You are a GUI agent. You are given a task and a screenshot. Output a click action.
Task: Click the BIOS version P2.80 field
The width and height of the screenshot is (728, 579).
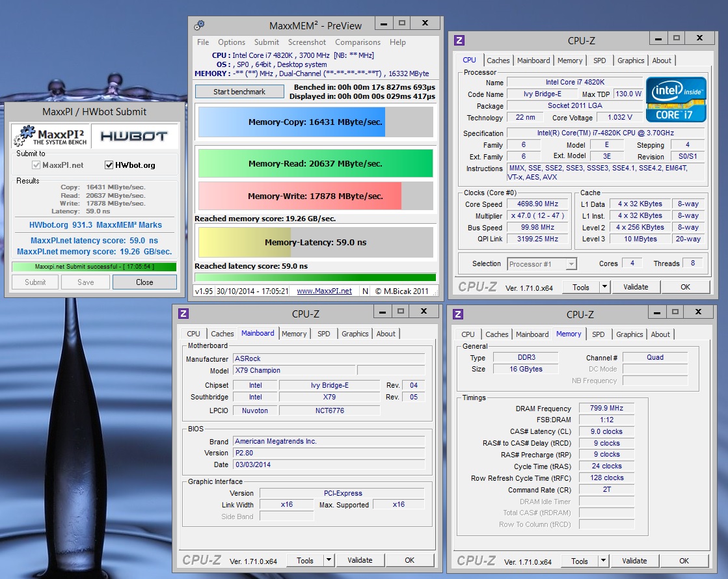click(329, 453)
